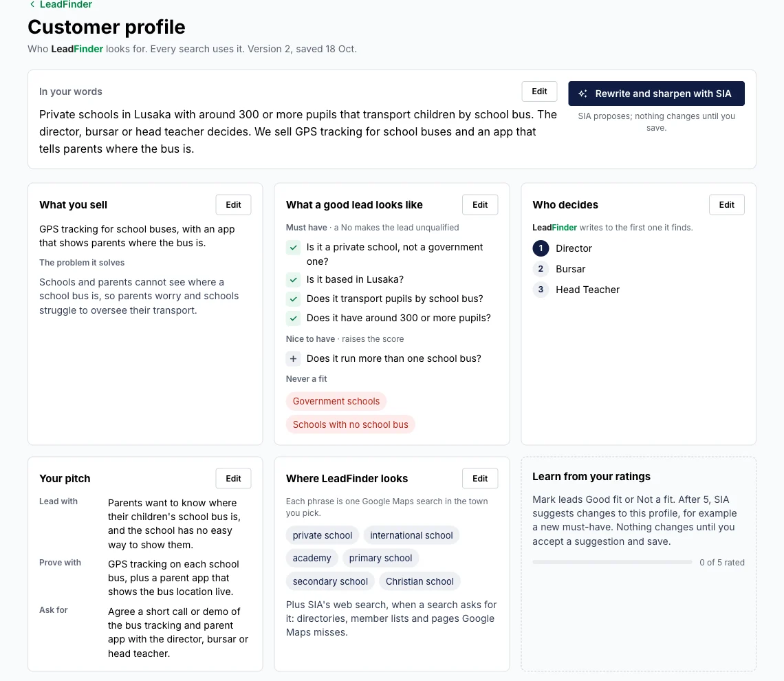Click the 0 of 5 rated label
This screenshot has height=681, width=784.
tap(721, 563)
